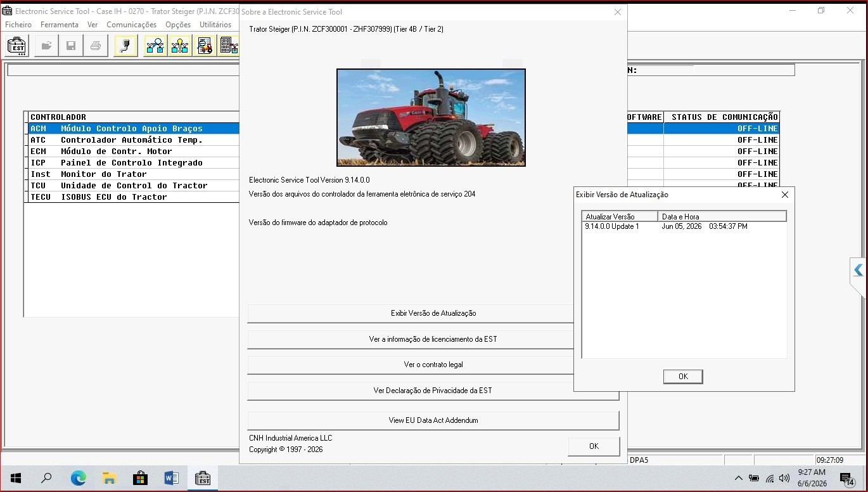The image size is (868, 492).
Task: Click View EU Data Act Addendum button
Action: point(433,420)
